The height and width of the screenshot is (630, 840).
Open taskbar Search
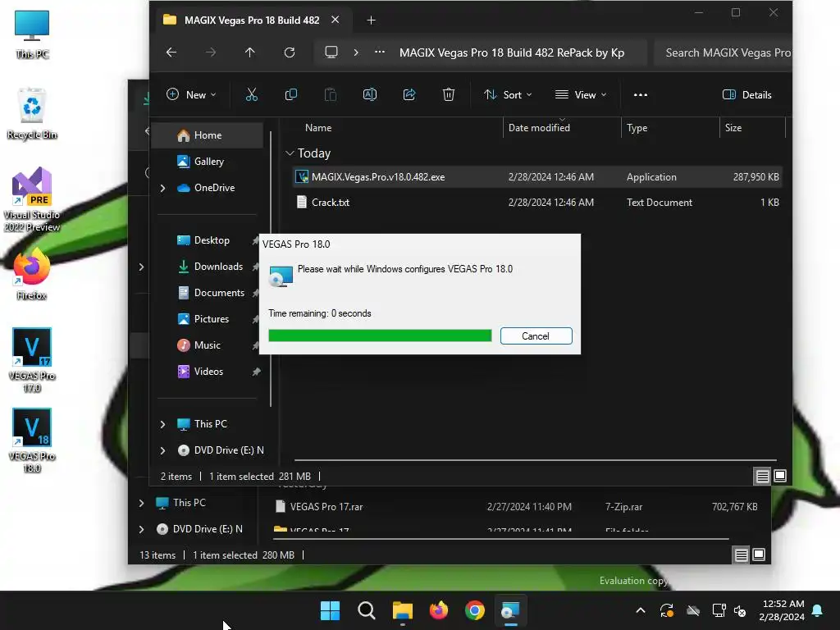click(x=367, y=610)
